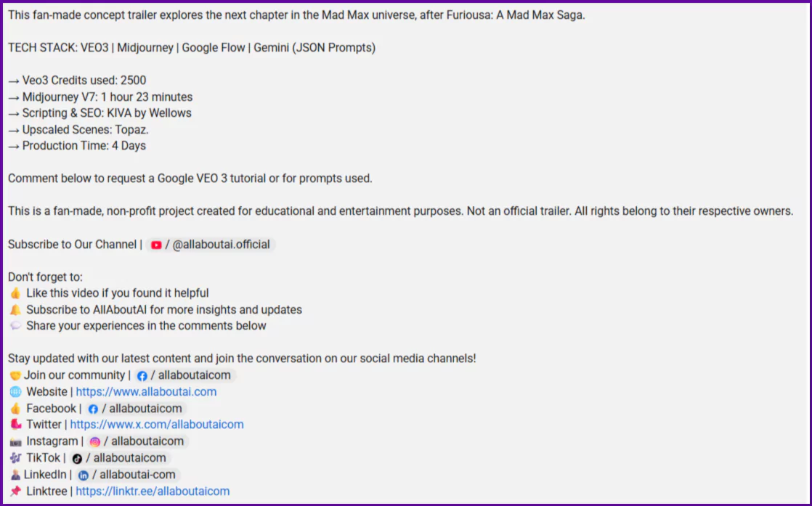Click the speech bubble emoji beside 'Share your experiences'
The height and width of the screenshot is (506, 812).
click(15, 326)
